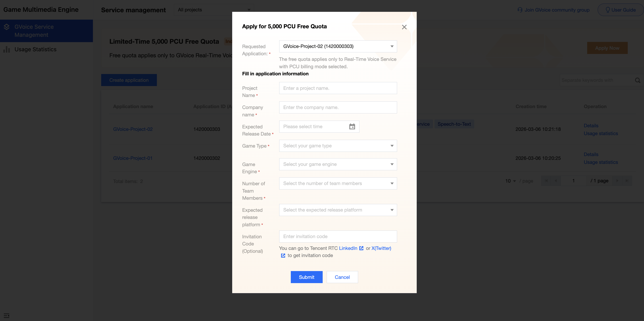Screen dimensions: 644x321
Task: Expand the Requested Application dropdown
Action: [x=338, y=46]
